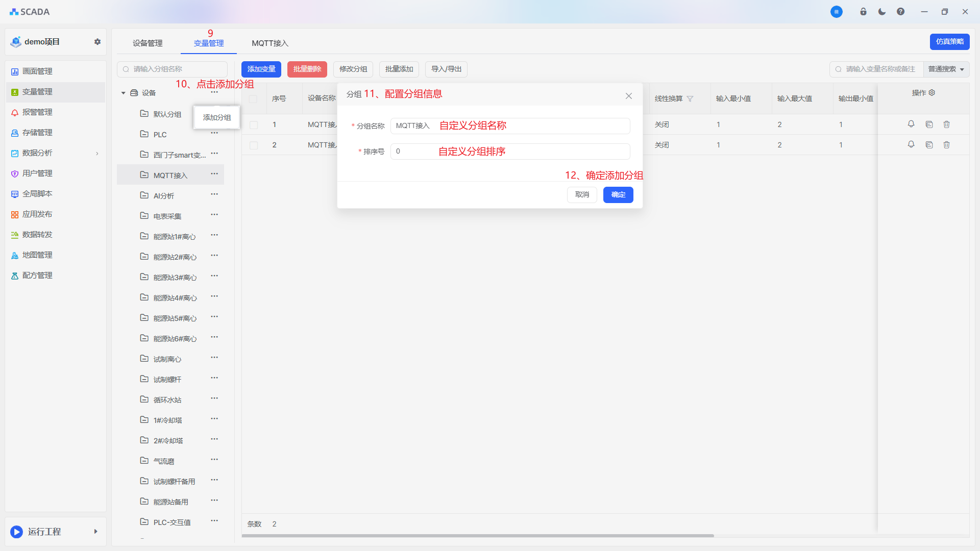Image resolution: width=980 pixels, height=551 pixels.
Task: Click the gear icon beside 操作 column
Action: (932, 93)
